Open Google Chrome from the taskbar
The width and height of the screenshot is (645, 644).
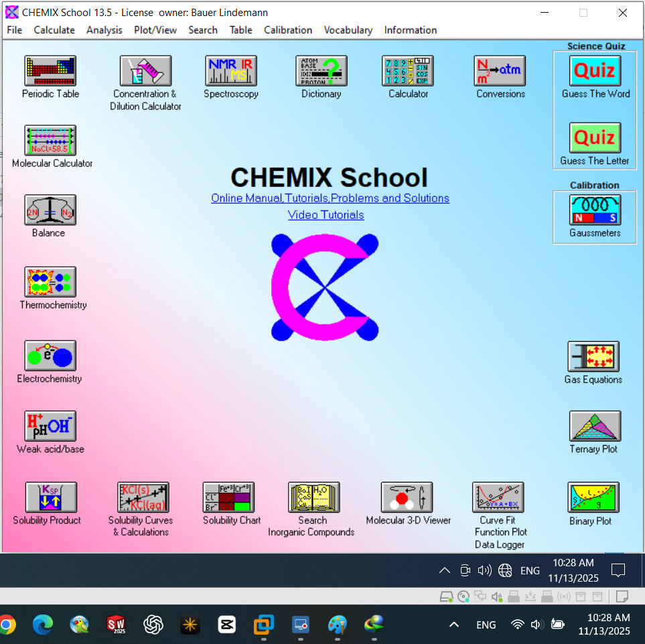pyautogui.click(x=6, y=625)
